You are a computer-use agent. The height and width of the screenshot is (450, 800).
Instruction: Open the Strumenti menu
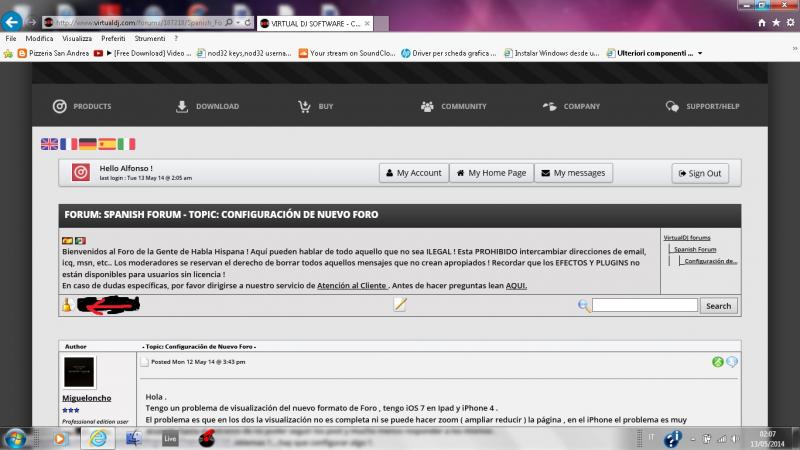tap(149, 38)
